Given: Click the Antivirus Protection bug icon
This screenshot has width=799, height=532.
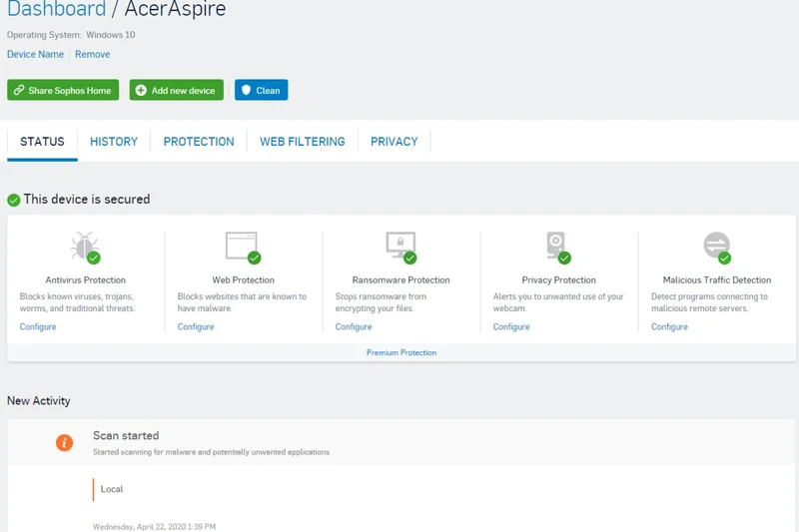Looking at the screenshot, I should pyautogui.click(x=85, y=247).
